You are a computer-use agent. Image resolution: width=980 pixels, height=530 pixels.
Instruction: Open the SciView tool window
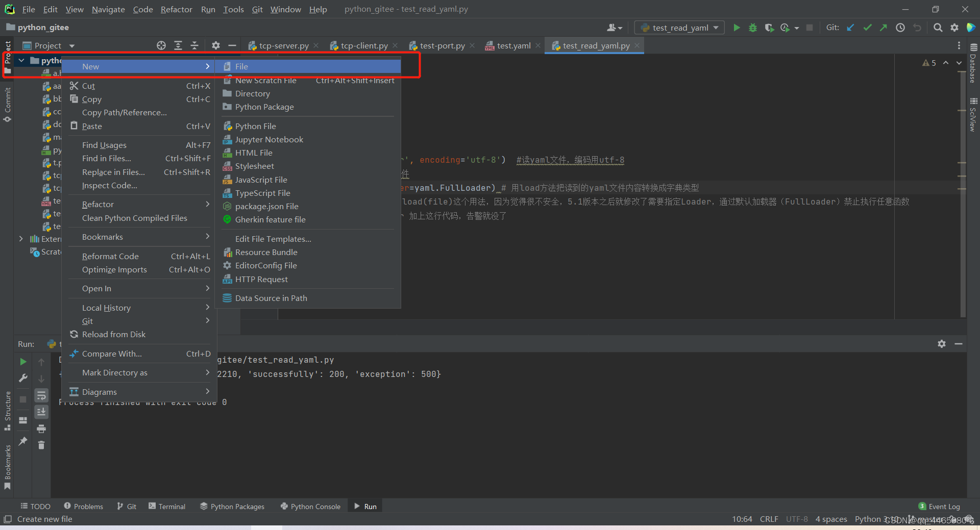pos(973,115)
